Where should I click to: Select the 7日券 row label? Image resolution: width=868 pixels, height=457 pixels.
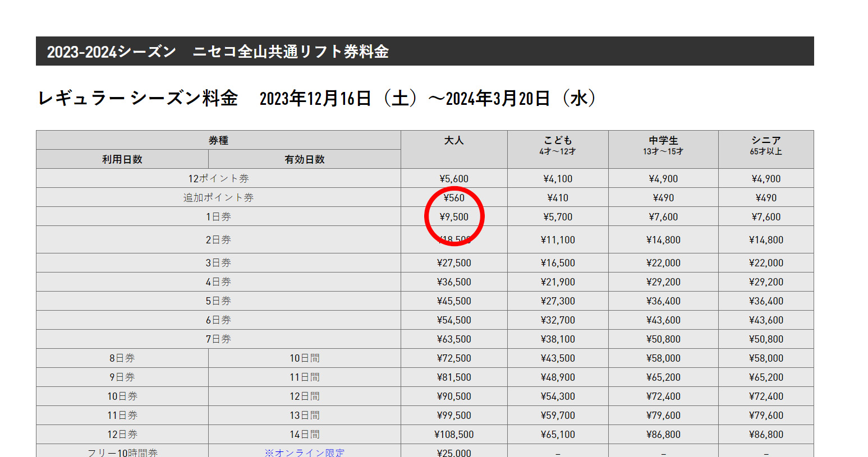click(x=218, y=339)
